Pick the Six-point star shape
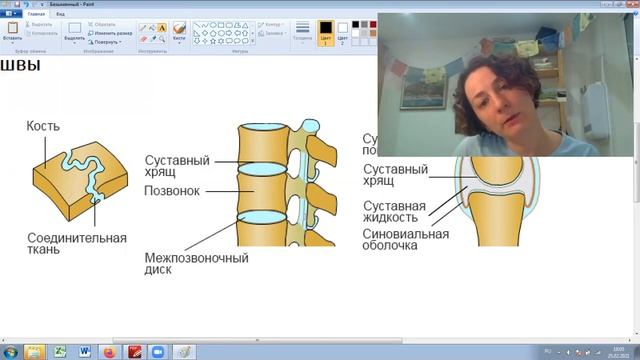The image size is (640, 360). tap(221, 41)
